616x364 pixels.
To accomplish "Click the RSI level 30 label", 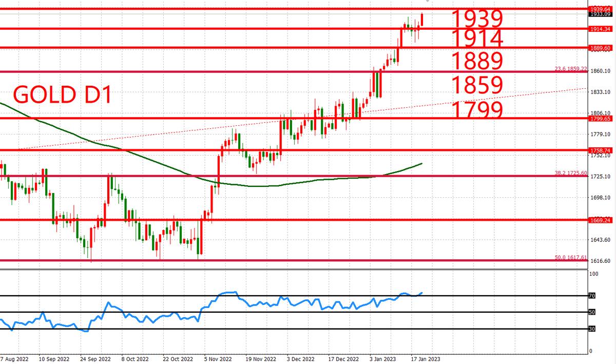I will coord(591,329).
